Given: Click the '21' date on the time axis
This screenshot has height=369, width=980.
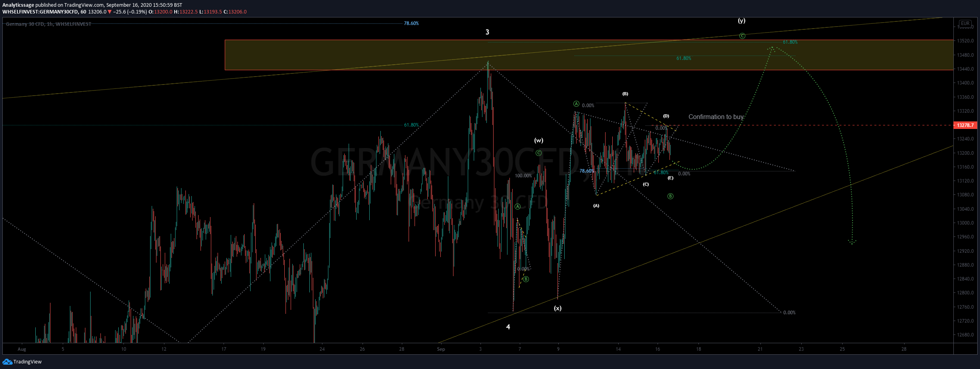Looking at the screenshot, I should [760, 349].
